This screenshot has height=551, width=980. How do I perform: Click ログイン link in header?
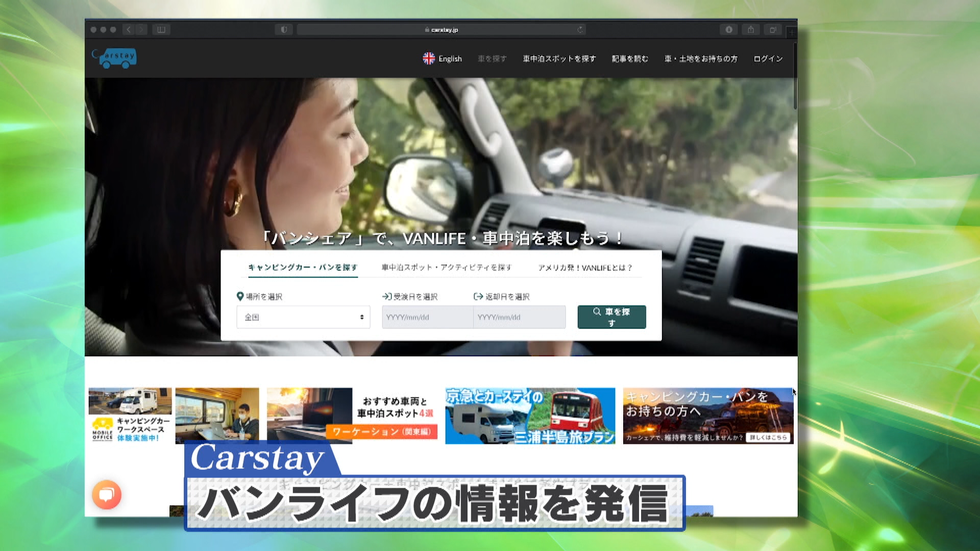point(768,59)
